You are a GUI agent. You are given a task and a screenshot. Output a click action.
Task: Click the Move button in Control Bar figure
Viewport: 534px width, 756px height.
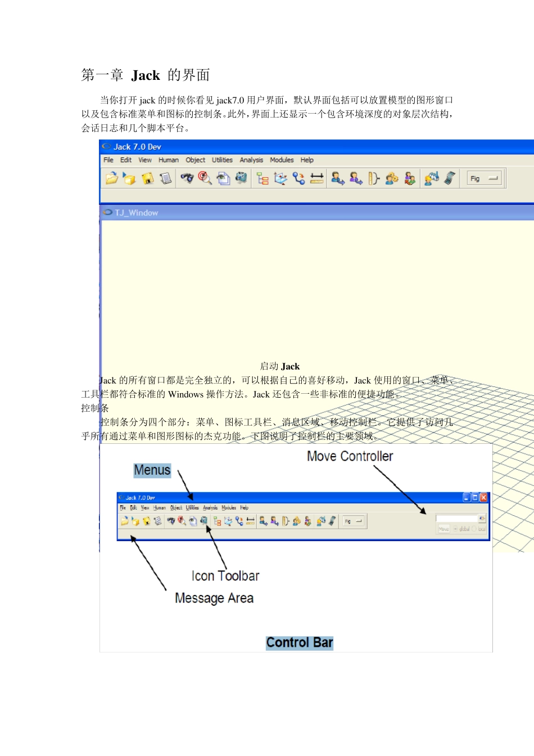444,529
